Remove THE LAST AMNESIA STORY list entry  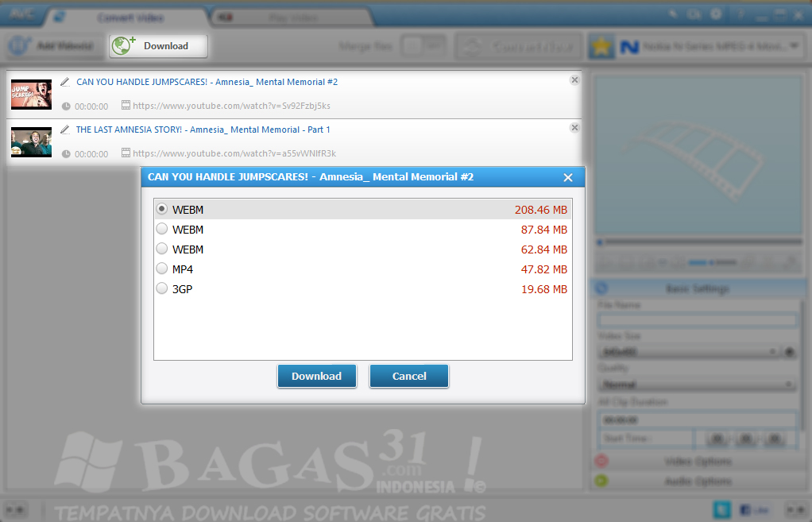pyautogui.click(x=574, y=127)
